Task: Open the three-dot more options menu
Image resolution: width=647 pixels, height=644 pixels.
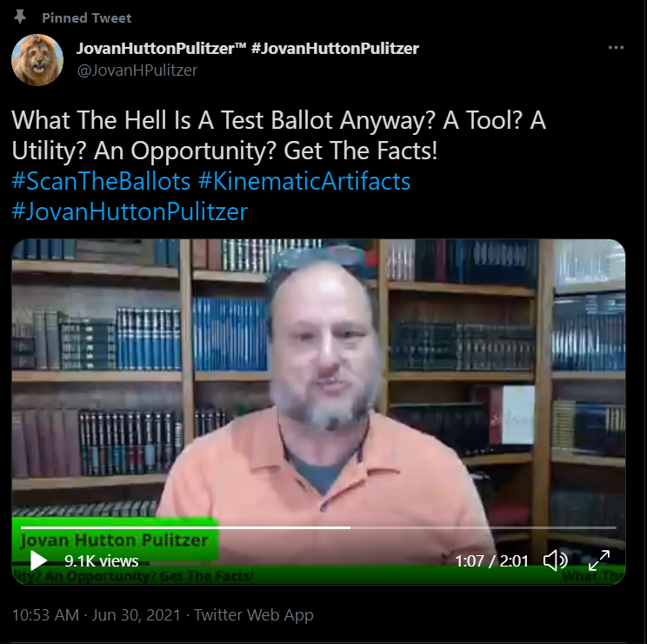Action: 616,48
